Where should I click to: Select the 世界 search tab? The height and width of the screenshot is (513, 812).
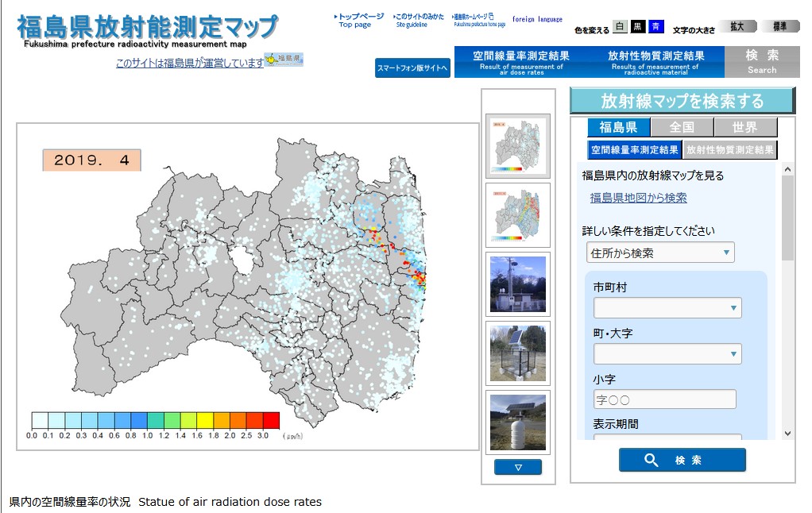744,127
